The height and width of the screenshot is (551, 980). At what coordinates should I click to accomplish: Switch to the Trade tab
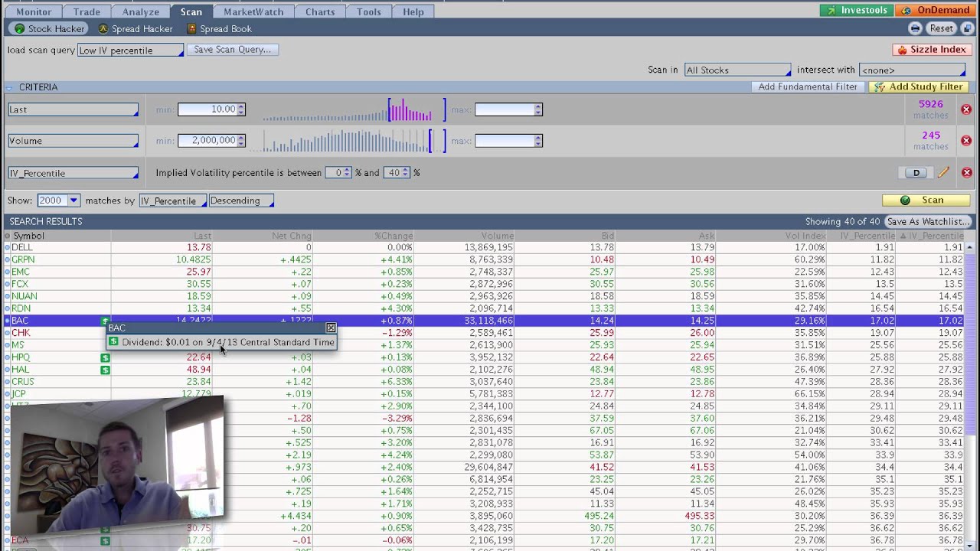(87, 11)
